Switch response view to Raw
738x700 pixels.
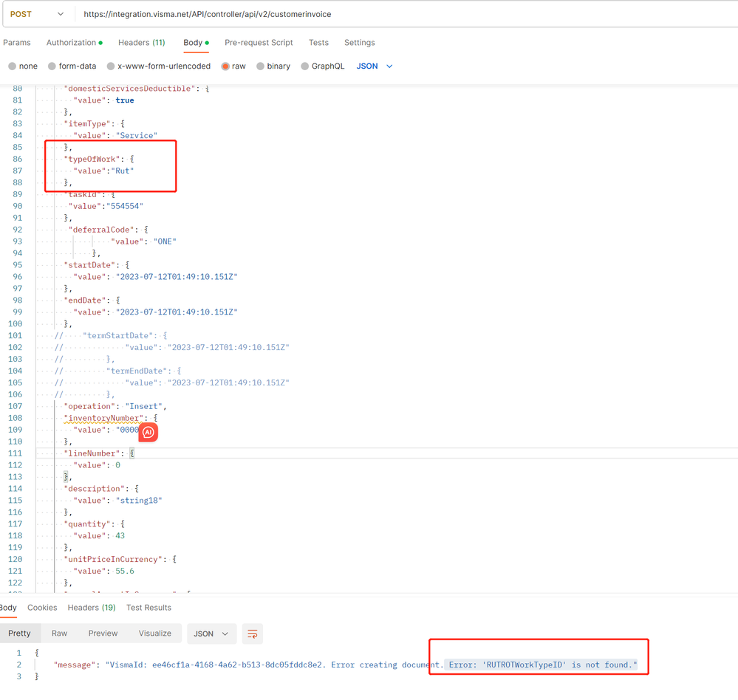click(x=59, y=634)
